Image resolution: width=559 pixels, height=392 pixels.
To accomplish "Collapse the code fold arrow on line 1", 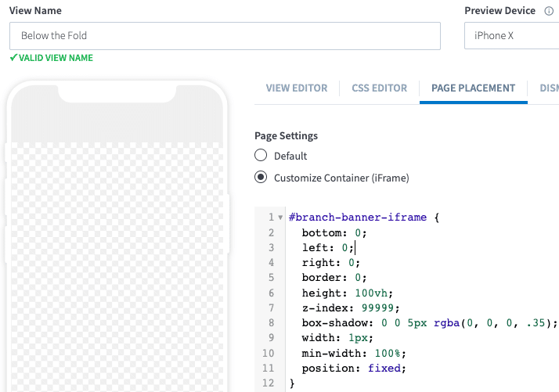I will pos(281,218).
